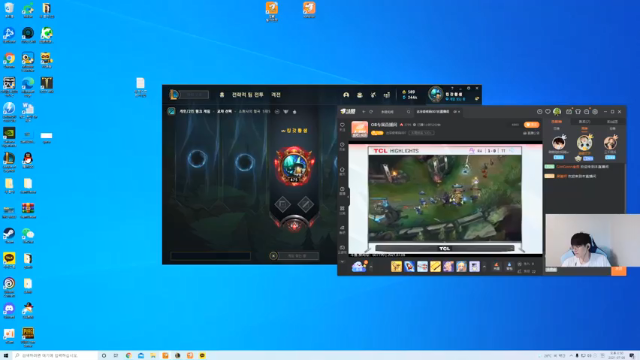Select the primary position diamond in lobby

(x=282, y=204)
